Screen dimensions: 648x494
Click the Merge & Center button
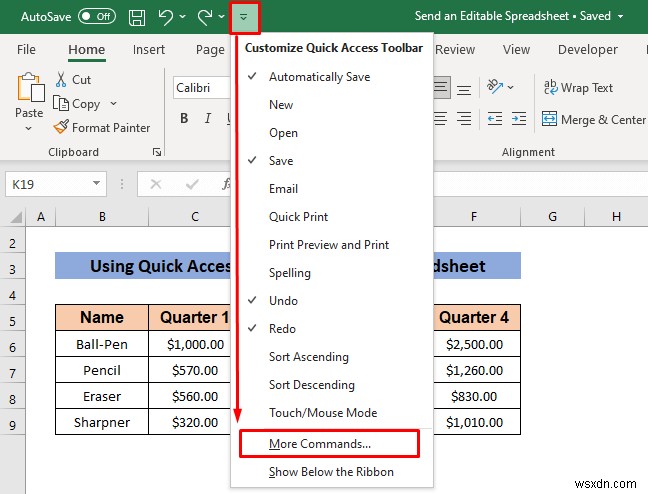click(x=593, y=119)
